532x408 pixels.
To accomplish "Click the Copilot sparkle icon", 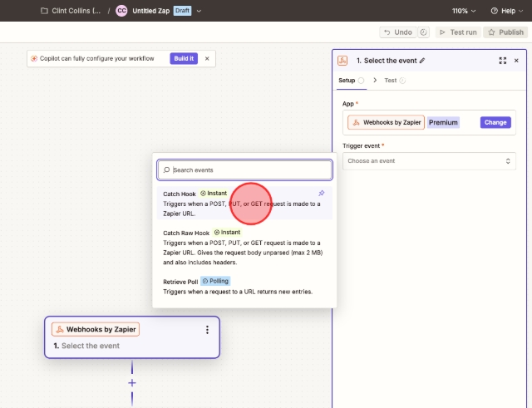I will click(x=34, y=59).
